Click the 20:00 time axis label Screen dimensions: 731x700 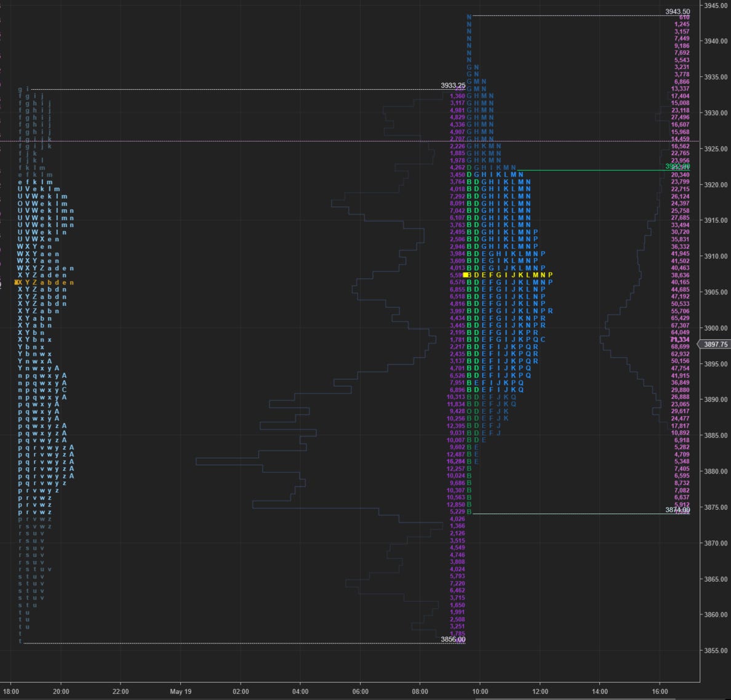click(61, 691)
